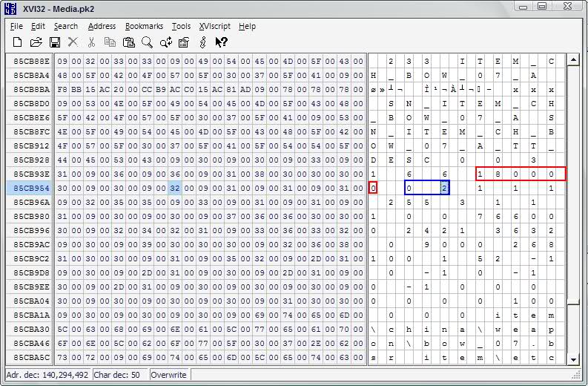Select highlighted hex byte 32
The image size is (588, 386).
tap(175, 188)
